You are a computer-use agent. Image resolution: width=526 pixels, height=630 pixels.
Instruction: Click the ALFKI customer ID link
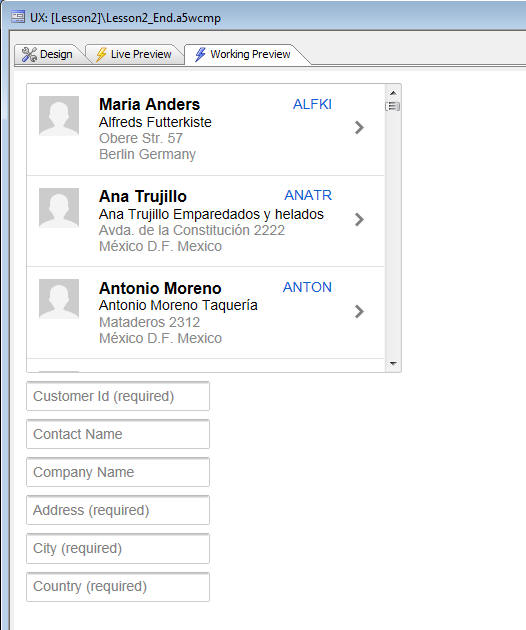pyautogui.click(x=312, y=104)
